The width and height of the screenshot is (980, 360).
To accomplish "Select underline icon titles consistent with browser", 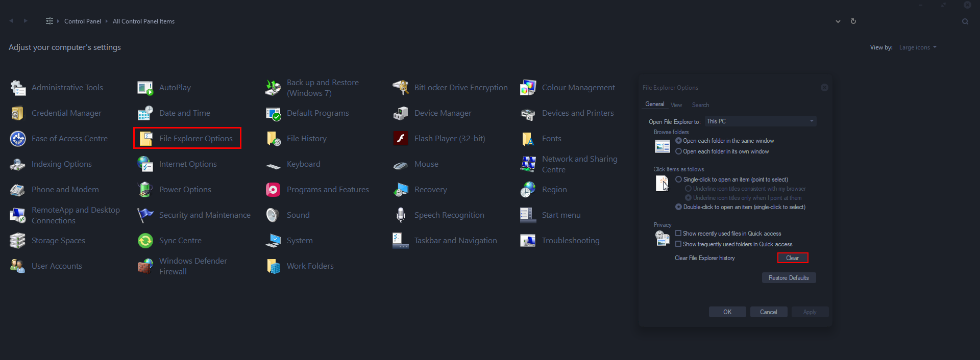I will [688, 189].
